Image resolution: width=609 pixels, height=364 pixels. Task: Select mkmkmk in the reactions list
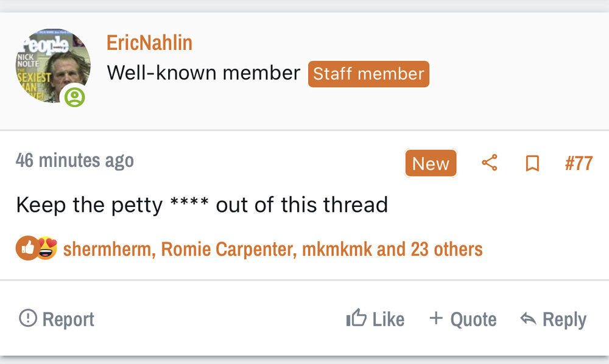337,249
